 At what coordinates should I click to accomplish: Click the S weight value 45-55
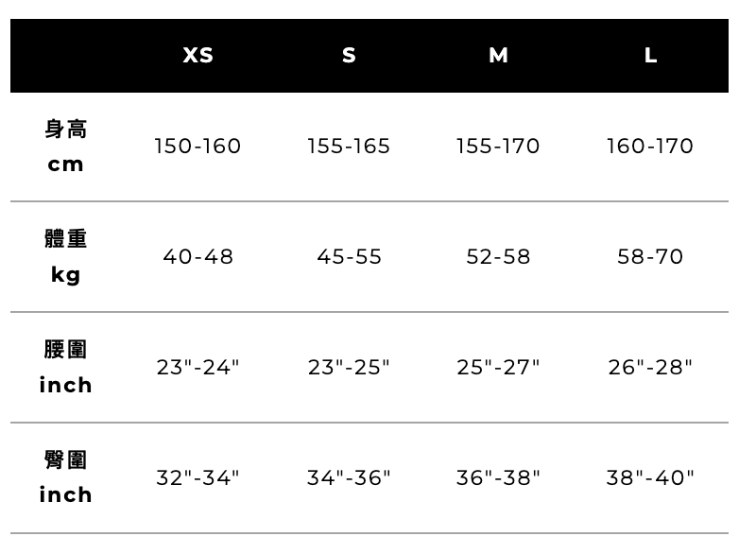coord(349,257)
